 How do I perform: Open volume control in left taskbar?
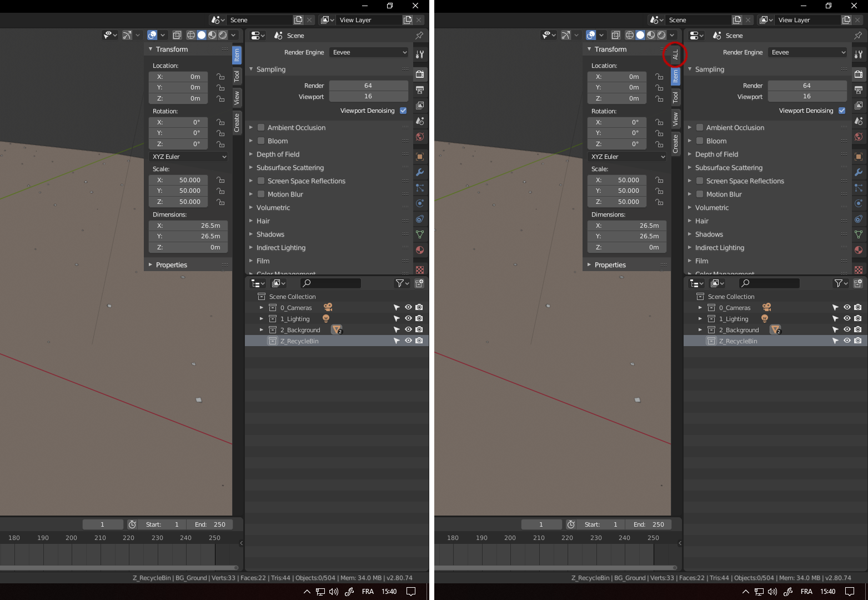333,592
